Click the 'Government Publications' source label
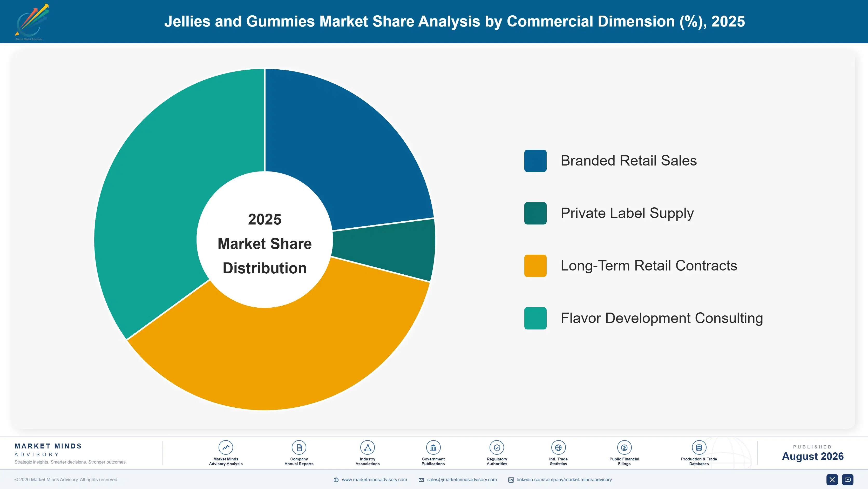This screenshot has height=489, width=868. coord(433,461)
